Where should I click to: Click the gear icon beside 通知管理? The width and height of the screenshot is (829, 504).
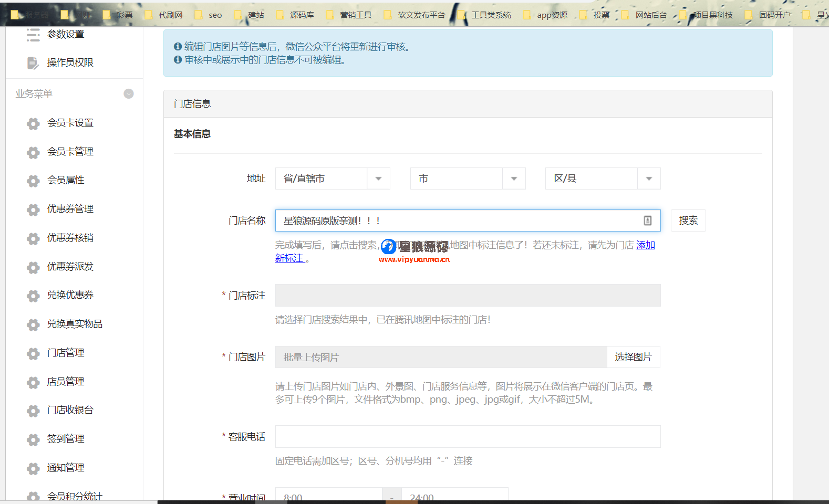[33, 468]
